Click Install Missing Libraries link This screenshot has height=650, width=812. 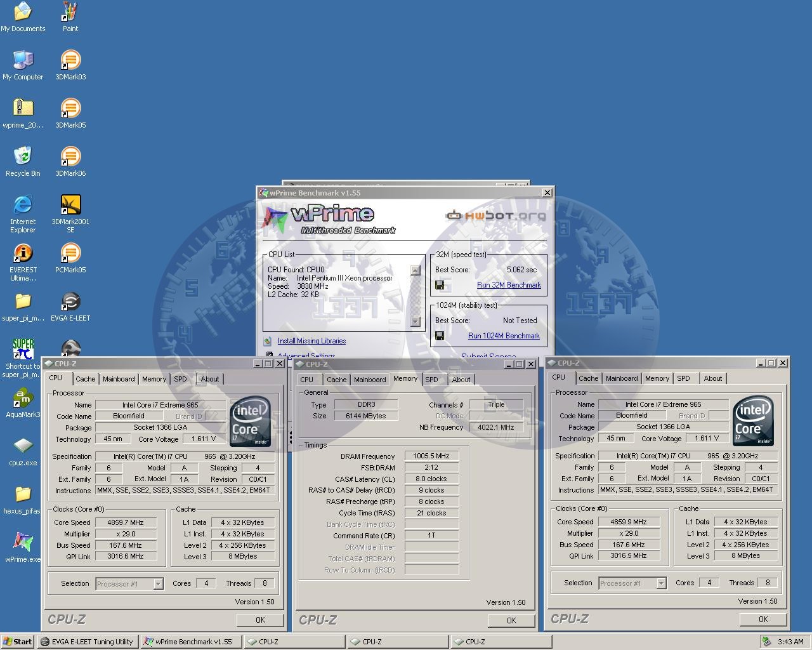(x=311, y=341)
